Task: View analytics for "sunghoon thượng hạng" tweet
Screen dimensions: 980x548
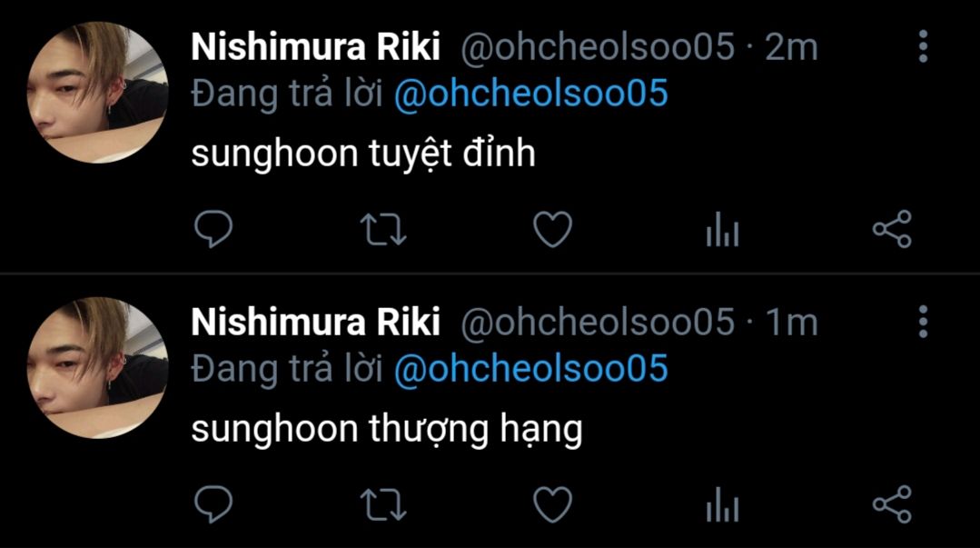Action: [x=722, y=505]
